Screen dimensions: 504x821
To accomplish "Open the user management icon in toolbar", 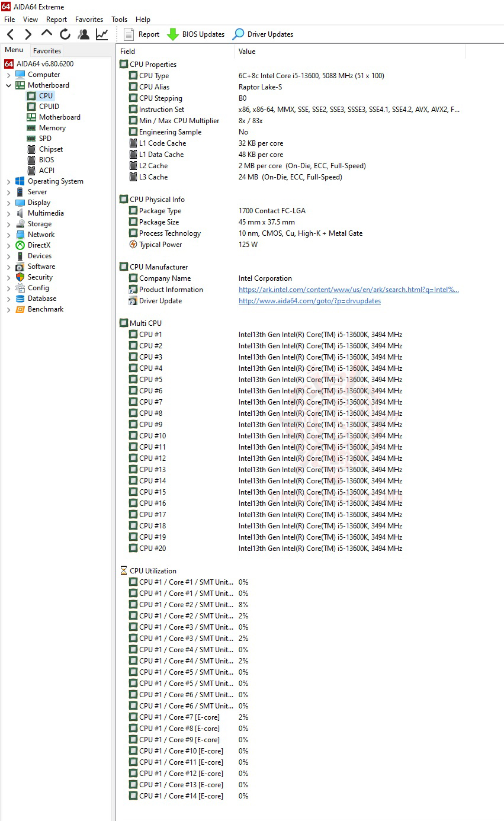I will (x=84, y=34).
